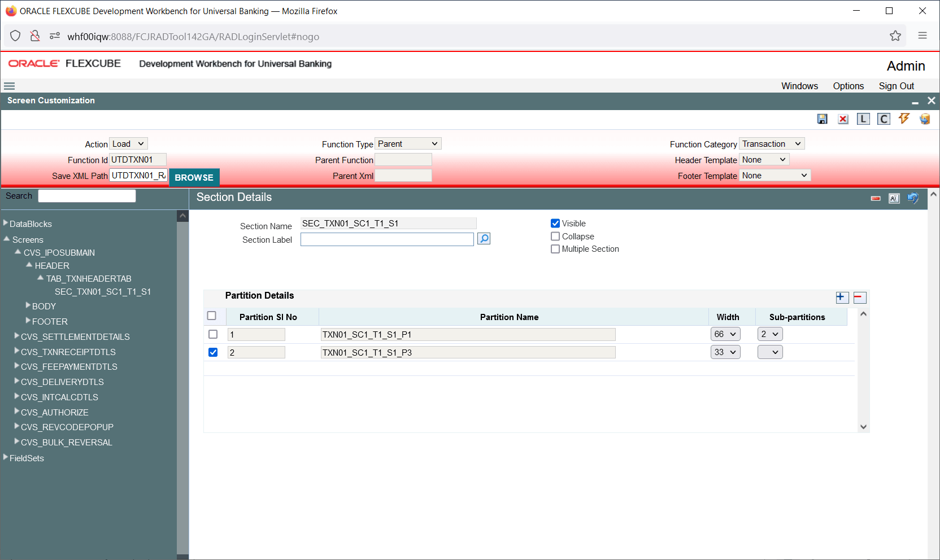Enable the Collapse checkbox
The height and width of the screenshot is (560, 940).
pos(555,237)
